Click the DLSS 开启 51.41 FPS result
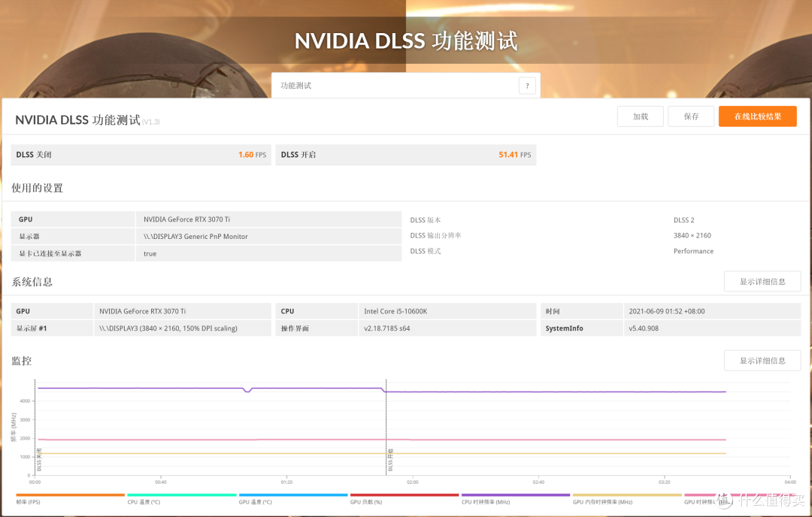812x517 pixels. coord(405,155)
